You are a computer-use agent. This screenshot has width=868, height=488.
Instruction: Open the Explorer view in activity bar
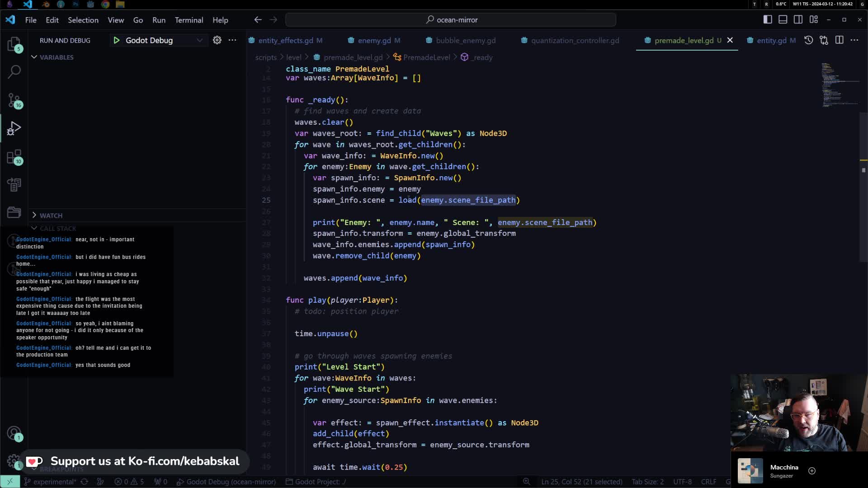[14, 44]
